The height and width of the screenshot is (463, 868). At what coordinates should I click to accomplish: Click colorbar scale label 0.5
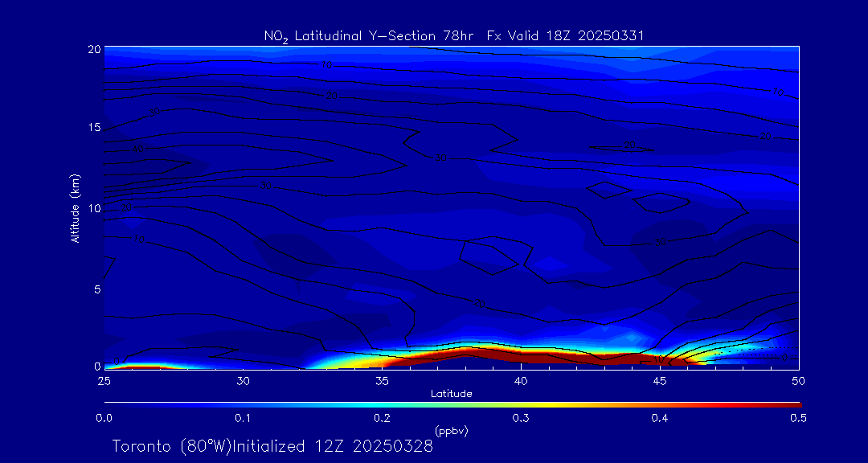(x=797, y=419)
